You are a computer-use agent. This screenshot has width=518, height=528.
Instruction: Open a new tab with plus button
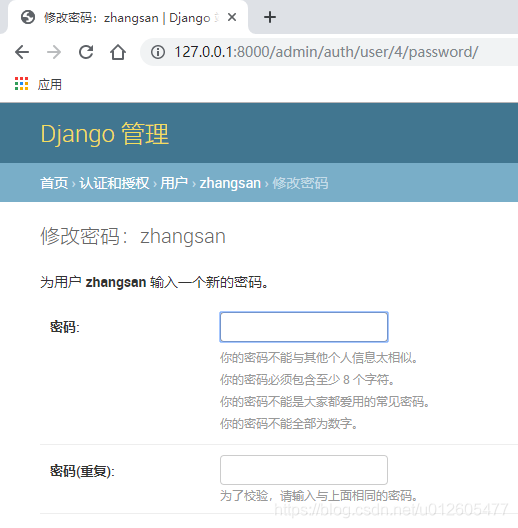pos(270,17)
